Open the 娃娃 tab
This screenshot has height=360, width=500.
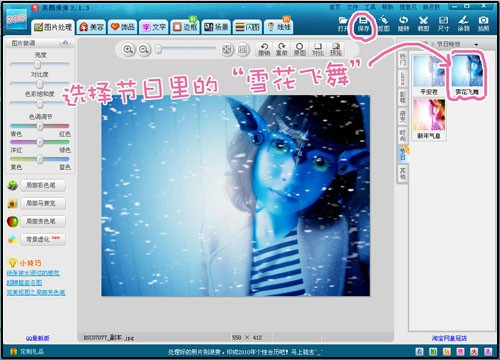pyautogui.click(x=279, y=27)
